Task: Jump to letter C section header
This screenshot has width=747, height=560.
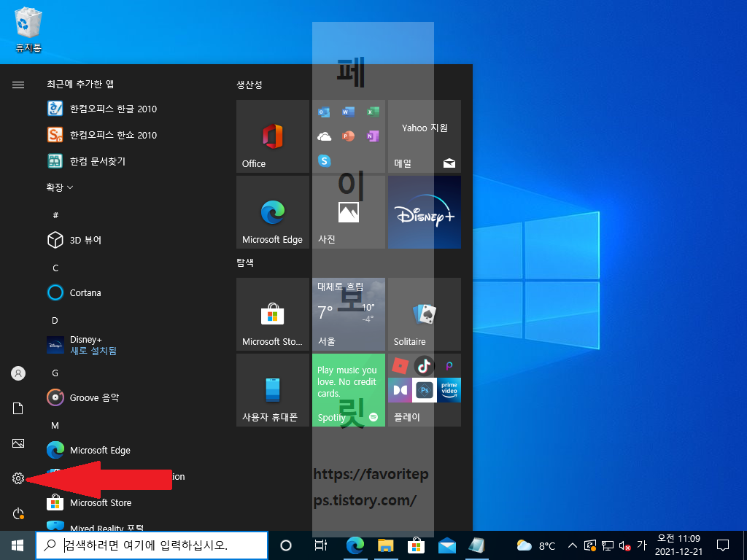Action: (x=55, y=268)
